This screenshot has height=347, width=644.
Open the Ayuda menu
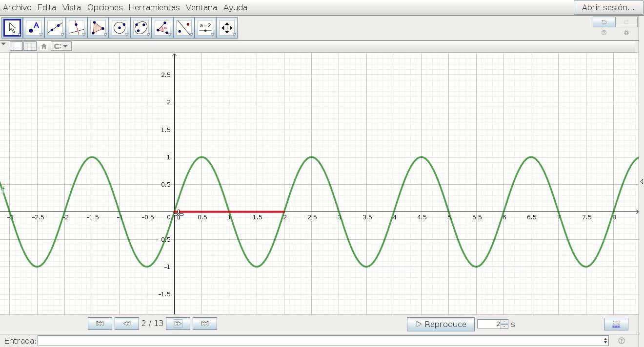235,7
